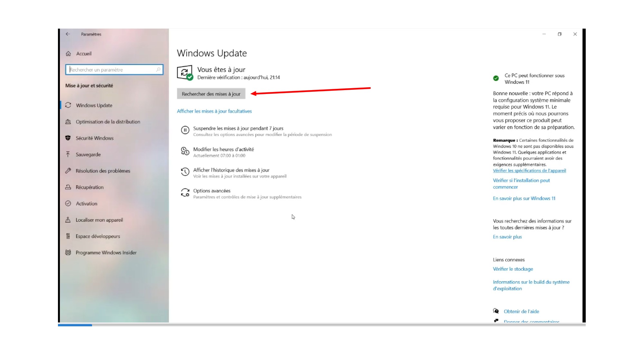
Task: Click the Sécurité Windows shield icon
Action: [68, 138]
